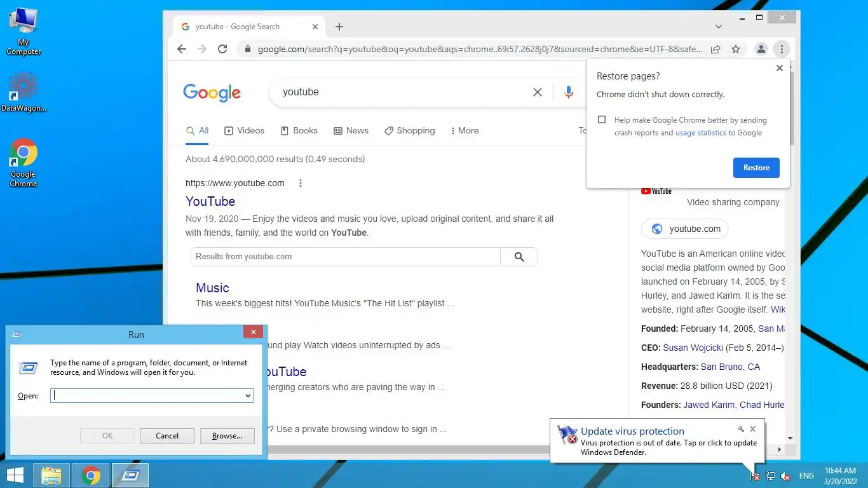View the site lock icon info
Viewport: 868px width, 488px height.
(247, 49)
